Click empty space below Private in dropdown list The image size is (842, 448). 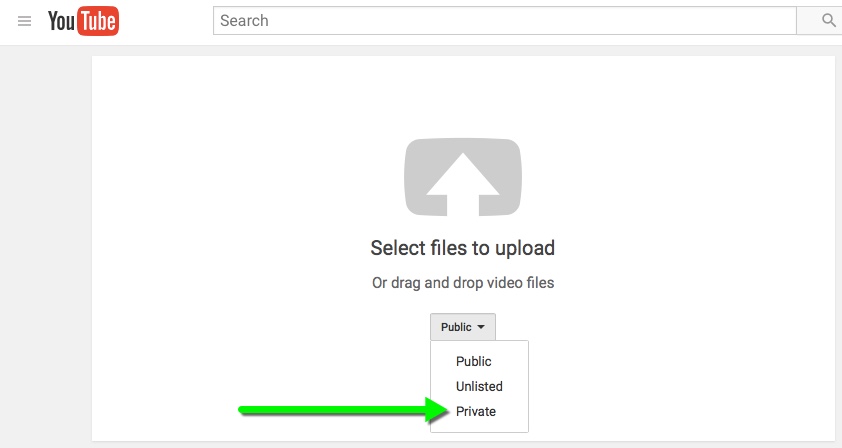coord(479,427)
